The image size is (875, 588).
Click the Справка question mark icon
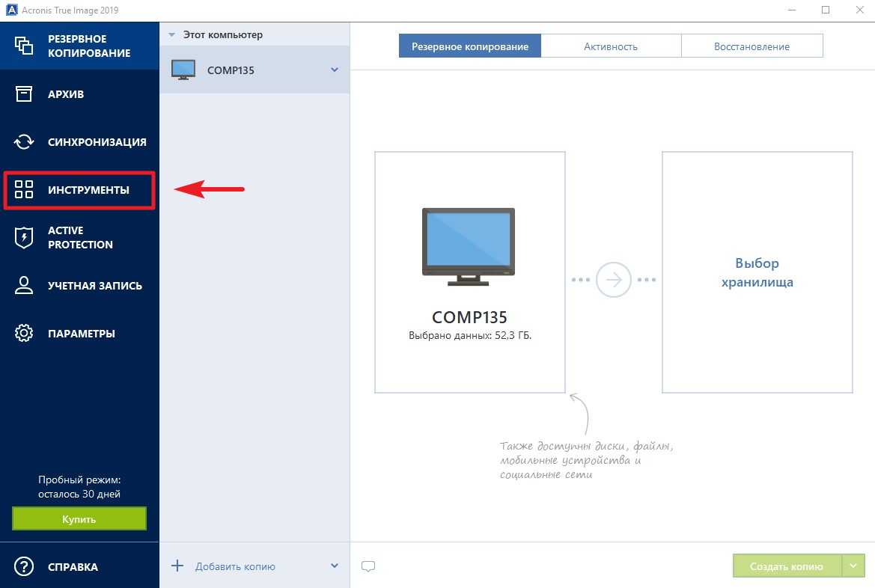pyautogui.click(x=23, y=566)
